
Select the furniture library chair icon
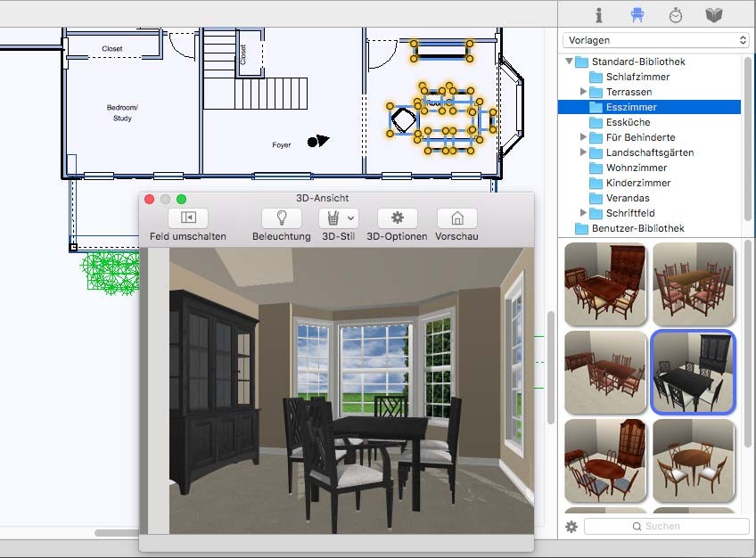tap(637, 15)
